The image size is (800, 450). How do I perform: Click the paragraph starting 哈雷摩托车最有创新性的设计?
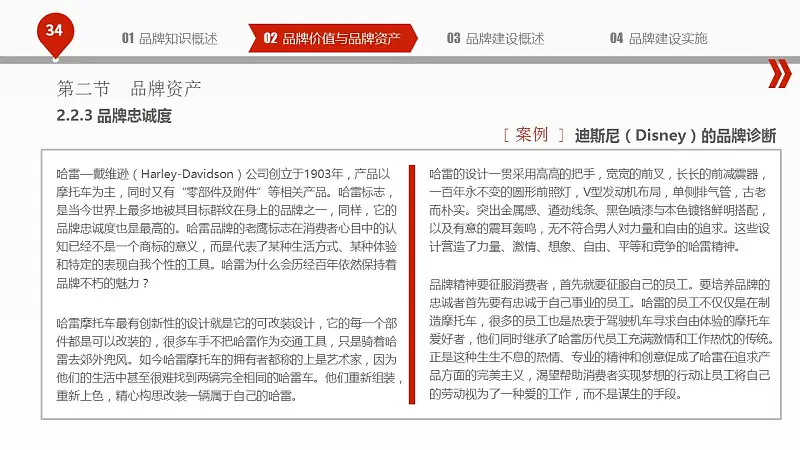(229, 359)
